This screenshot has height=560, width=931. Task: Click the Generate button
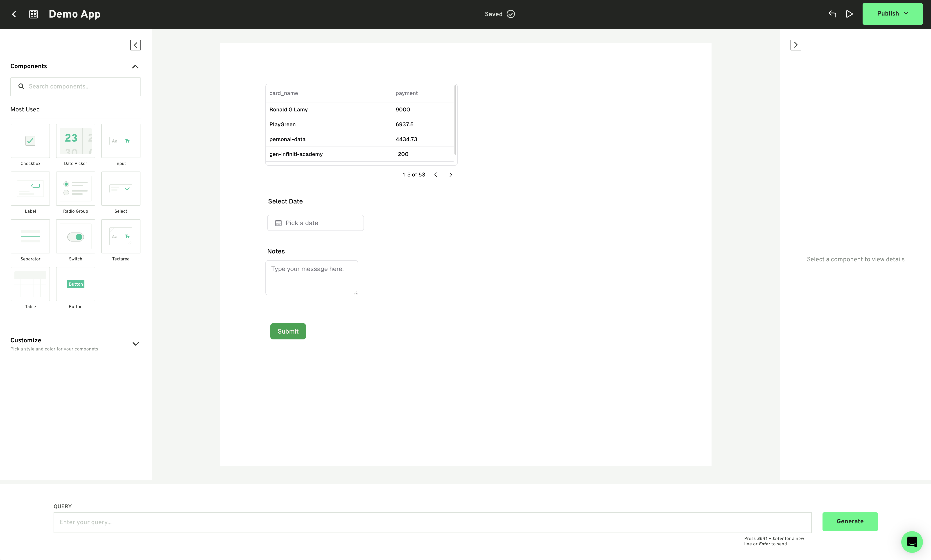(x=850, y=522)
